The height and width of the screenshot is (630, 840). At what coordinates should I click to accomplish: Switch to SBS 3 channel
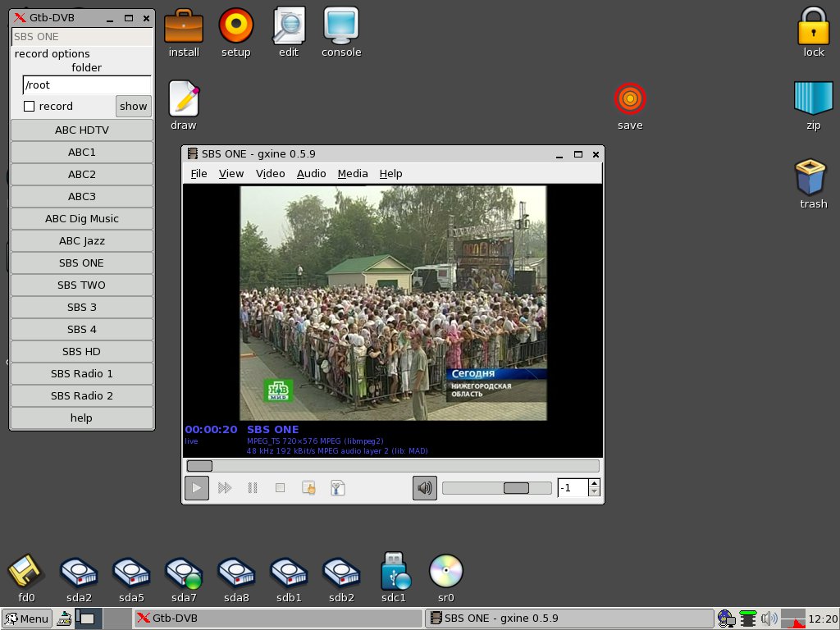point(82,308)
